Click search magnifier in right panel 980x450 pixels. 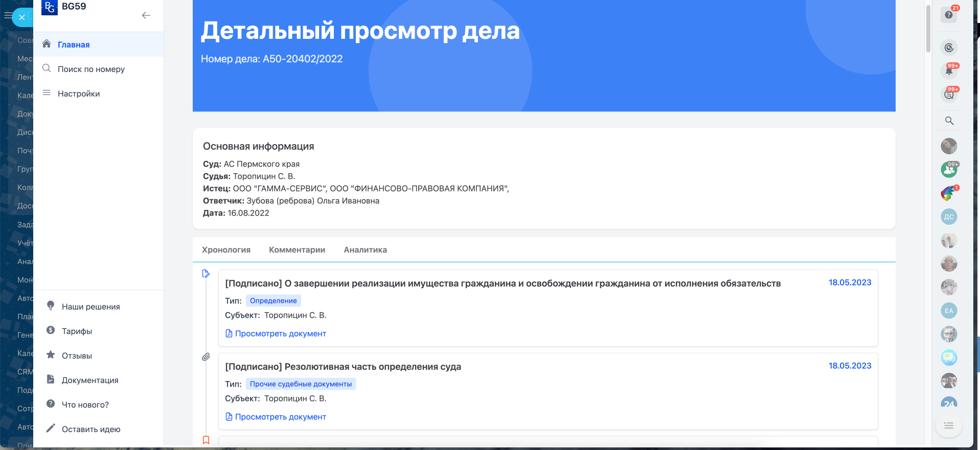(x=949, y=121)
